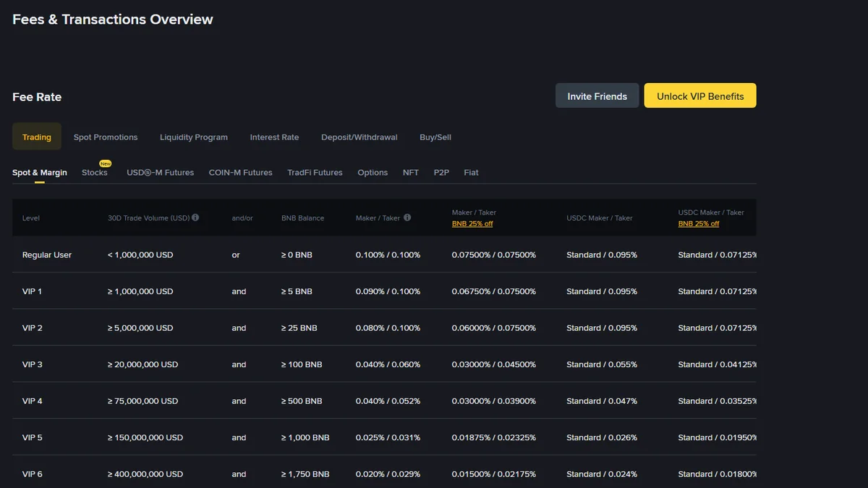Select the P2P sub-tab
Image resolution: width=868 pixels, height=488 pixels.
click(441, 172)
